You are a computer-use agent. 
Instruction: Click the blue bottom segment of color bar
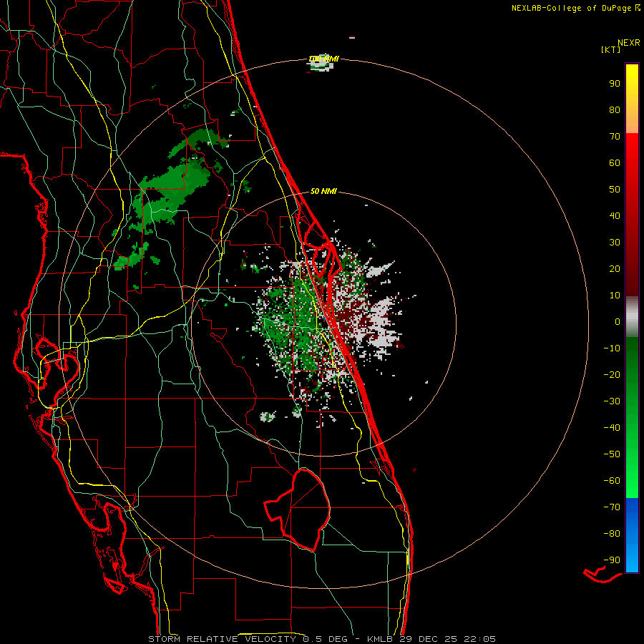click(x=632, y=535)
